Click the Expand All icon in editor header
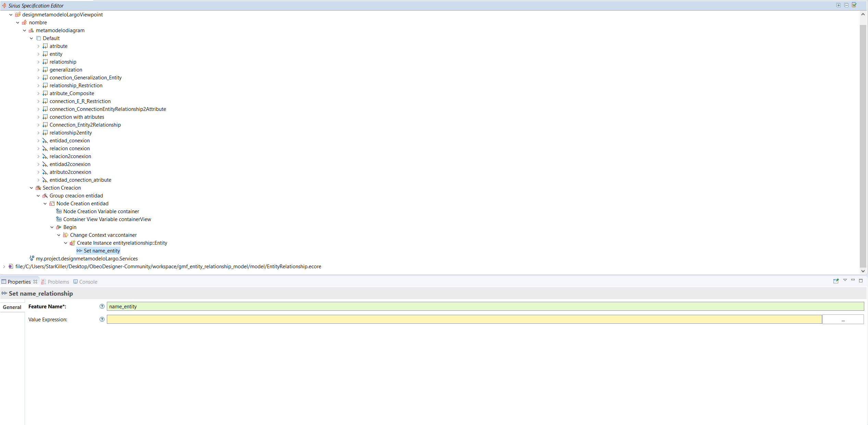The width and height of the screenshot is (868, 425). tap(838, 5)
